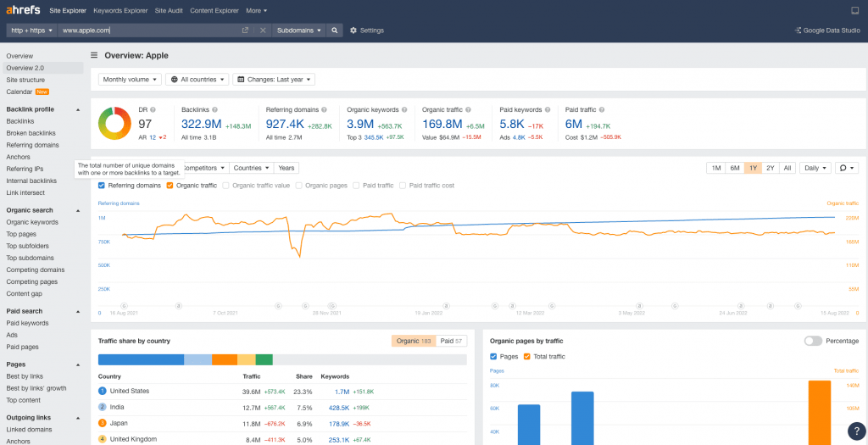
Task: Open the http + https protocol dropdown
Action: [31, 31]
